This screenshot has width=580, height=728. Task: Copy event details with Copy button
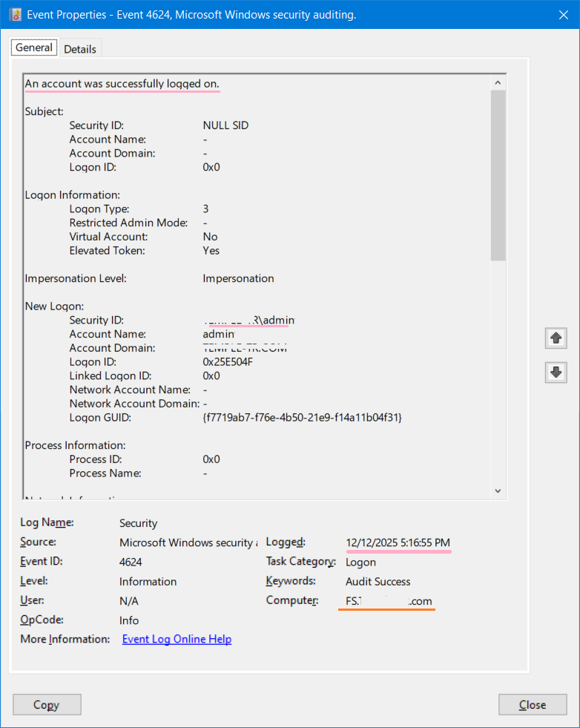pyautogui.click(x=47, y=704)
